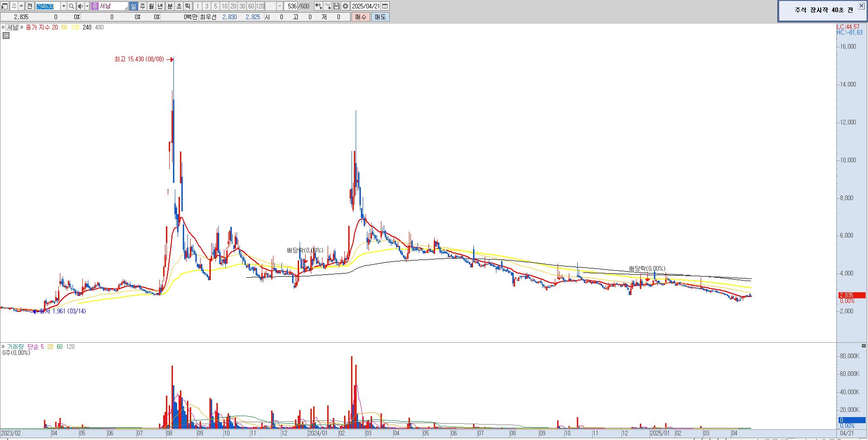
Task: Open the interval custom value dropdown
Action: point(280,6)
